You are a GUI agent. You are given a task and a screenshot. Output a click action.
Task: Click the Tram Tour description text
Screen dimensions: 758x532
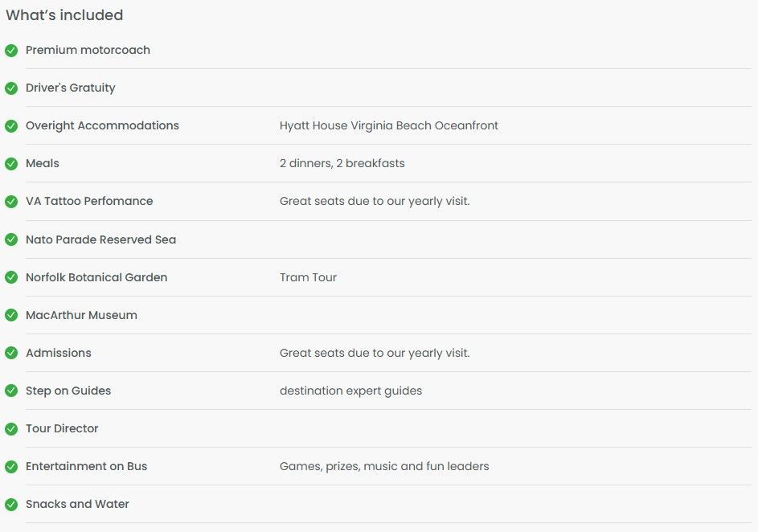click(308, 277)
